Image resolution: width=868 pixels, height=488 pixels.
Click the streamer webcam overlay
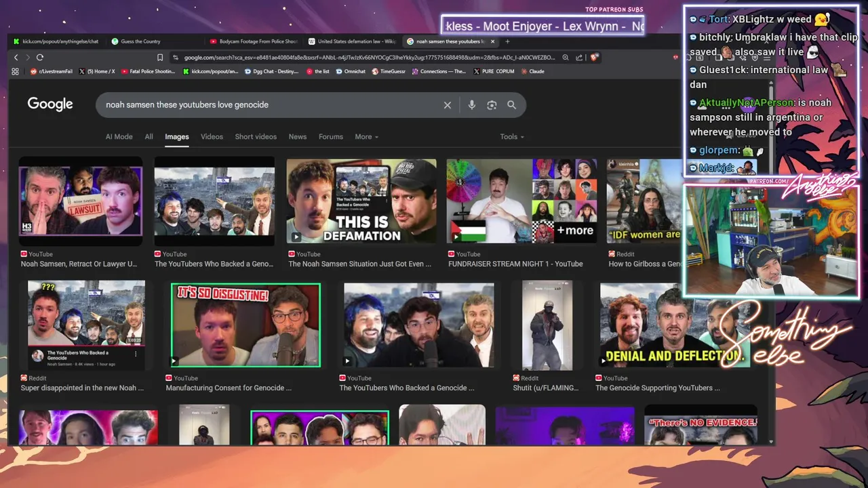pos(771,241)
